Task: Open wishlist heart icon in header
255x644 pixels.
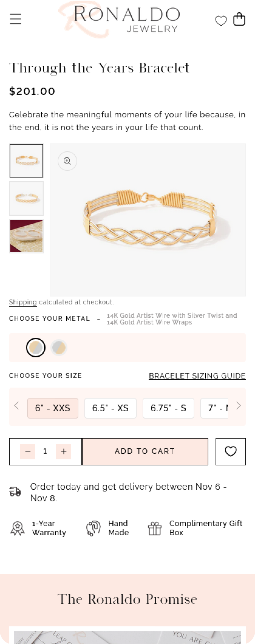Action: point(221,21)
